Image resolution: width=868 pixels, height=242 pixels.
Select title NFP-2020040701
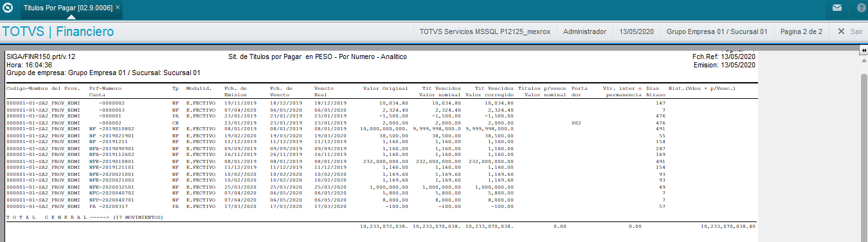(x=111, y=200)
